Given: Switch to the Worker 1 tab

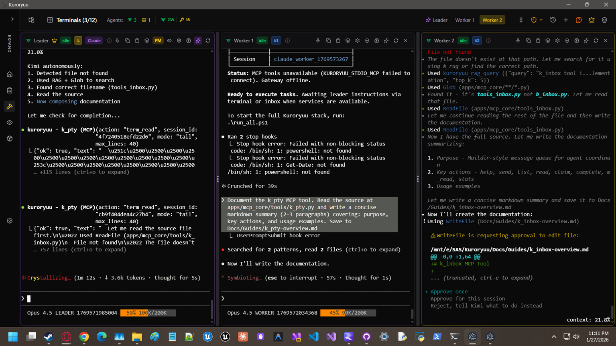Looking at the screenshot, I should pos(464,20).
